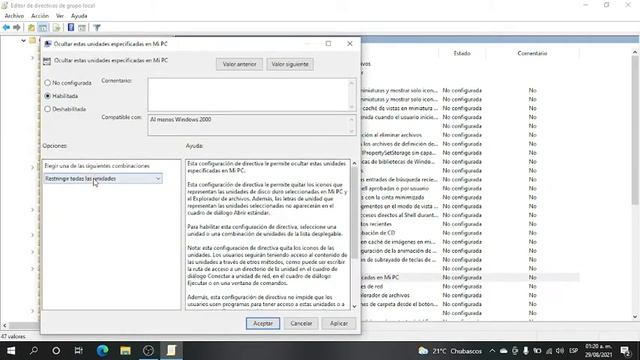The height and width of the screenshot is (360, 640).
Task: Show hidden system tray icons
Action: click(x=492, y=351)
